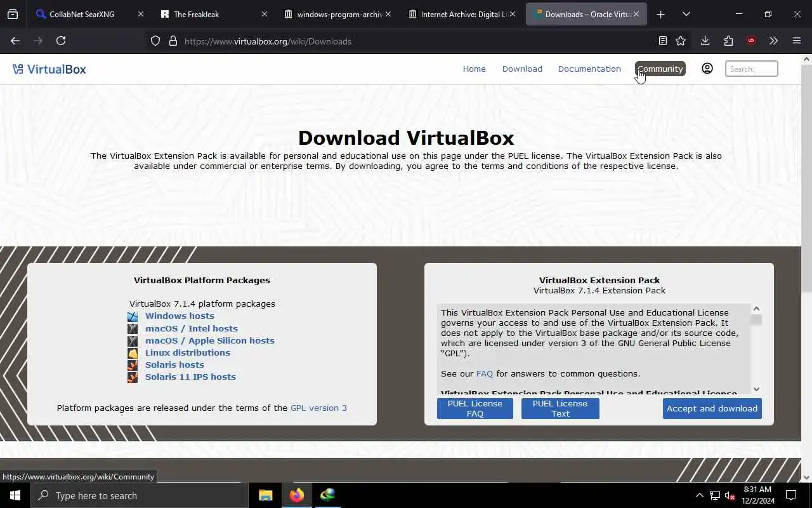Reload the current page
This screenshot has width=812, height=508.
click(61, 41)
